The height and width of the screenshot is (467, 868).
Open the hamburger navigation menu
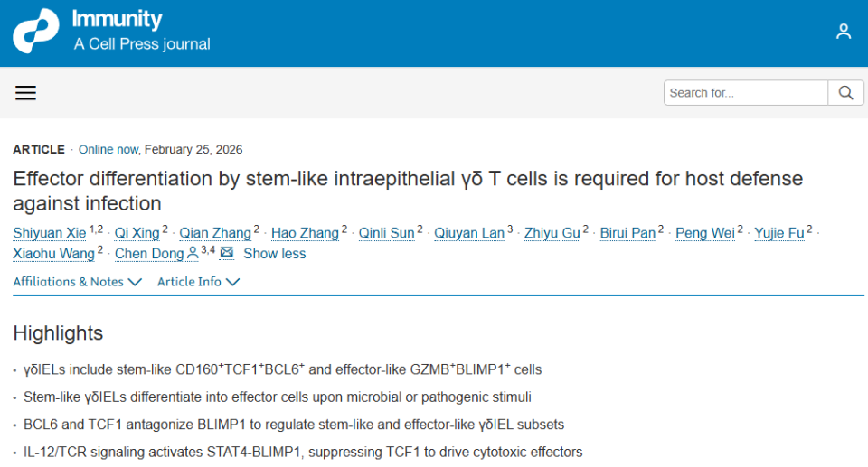coord(25,93)
